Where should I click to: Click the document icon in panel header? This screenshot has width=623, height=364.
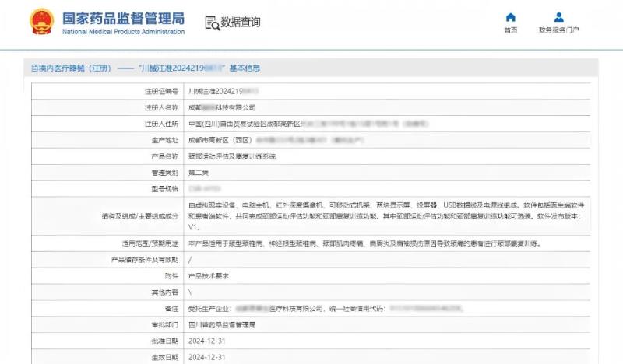pyautogui.click(x=26, y=68)
